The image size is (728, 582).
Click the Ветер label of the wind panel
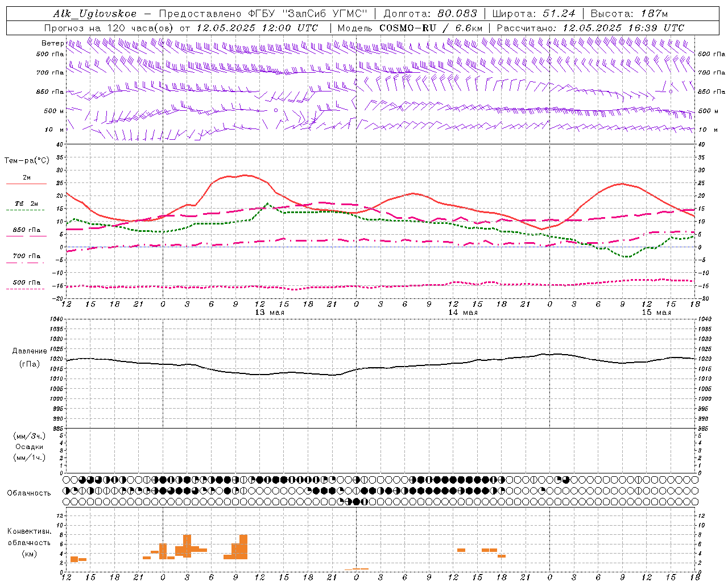click(52, 43)
